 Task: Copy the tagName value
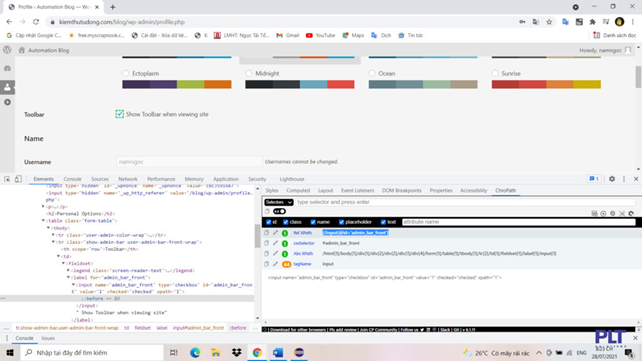(x=266, y=264)
